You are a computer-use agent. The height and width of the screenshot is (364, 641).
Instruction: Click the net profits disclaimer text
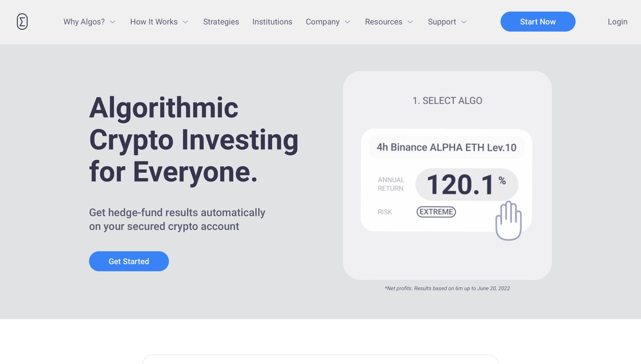pos(447,288)
